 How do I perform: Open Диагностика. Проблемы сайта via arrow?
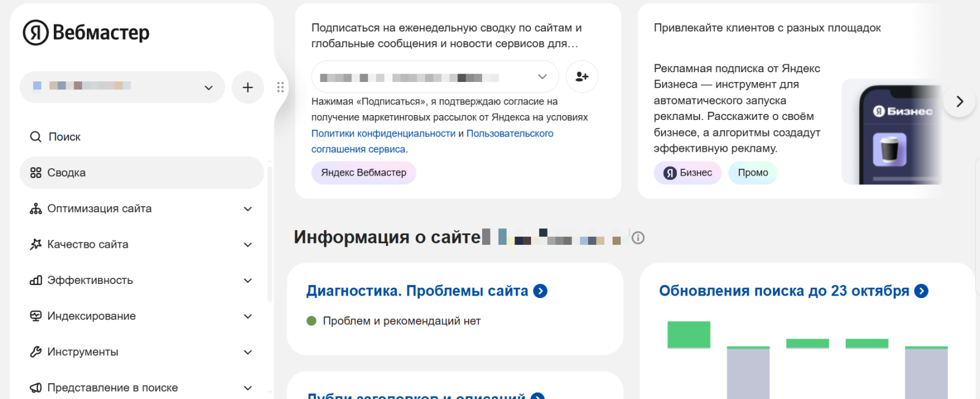tap(540, 291)
